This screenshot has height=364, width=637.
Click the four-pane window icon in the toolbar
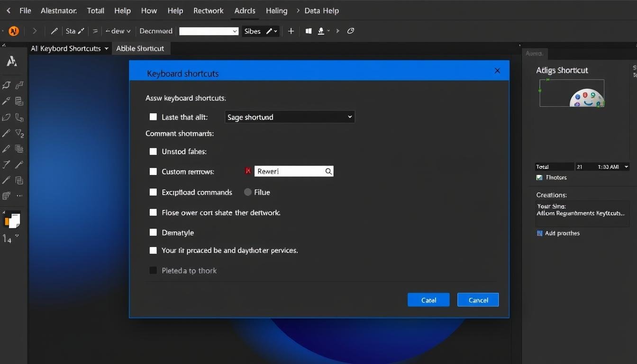(309, 31)
